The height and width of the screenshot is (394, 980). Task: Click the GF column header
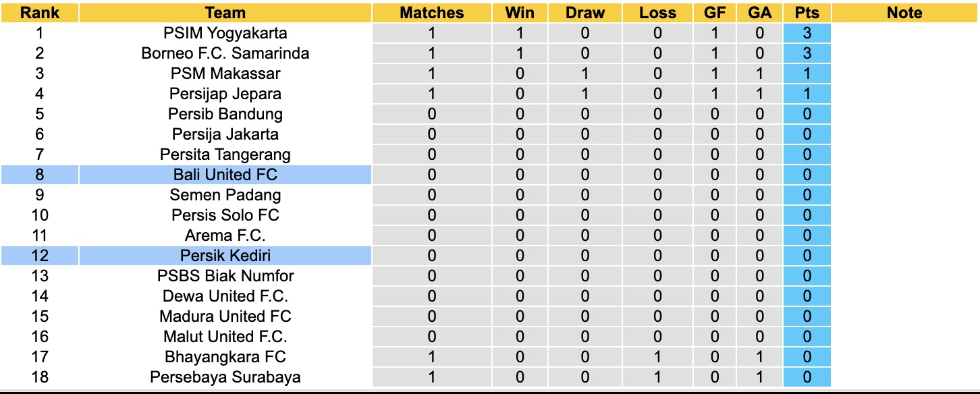[x=714, y=13]
